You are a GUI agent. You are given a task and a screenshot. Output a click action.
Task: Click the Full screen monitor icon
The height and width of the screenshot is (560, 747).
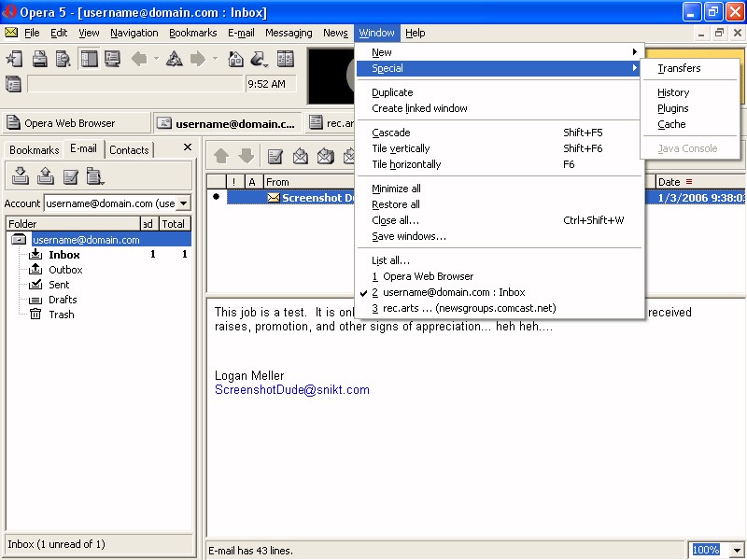click(x=112, y=59)
